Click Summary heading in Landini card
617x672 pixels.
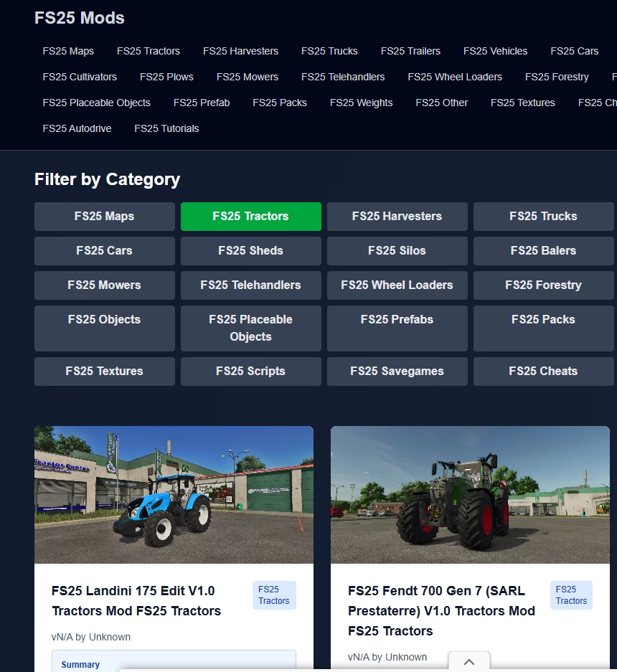point(80,665)
